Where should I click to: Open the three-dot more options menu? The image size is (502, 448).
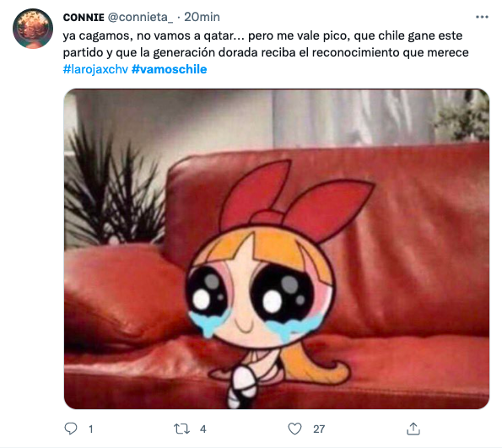482,17
